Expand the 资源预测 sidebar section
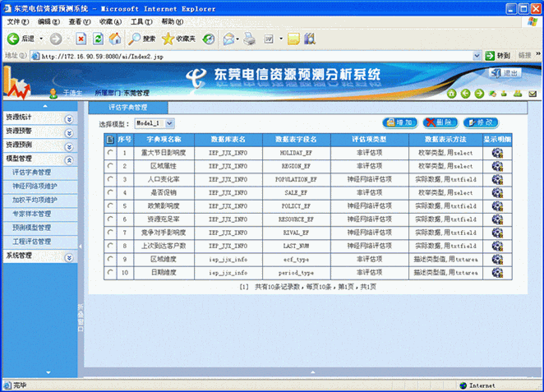 (69, 147)
